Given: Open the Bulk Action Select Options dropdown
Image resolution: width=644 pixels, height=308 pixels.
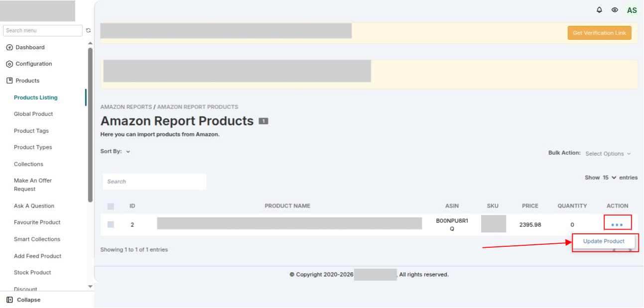Looking at the screenshot, I should [608, 154].
